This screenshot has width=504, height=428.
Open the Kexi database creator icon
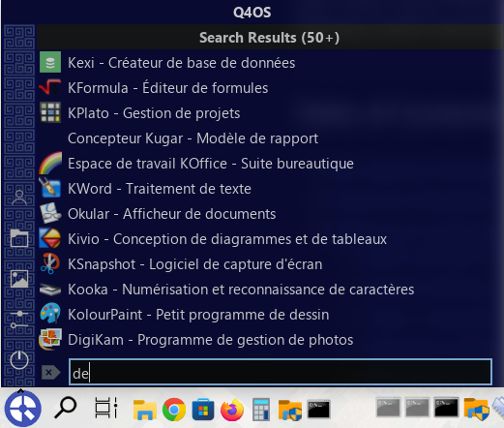tap(50, 62)
